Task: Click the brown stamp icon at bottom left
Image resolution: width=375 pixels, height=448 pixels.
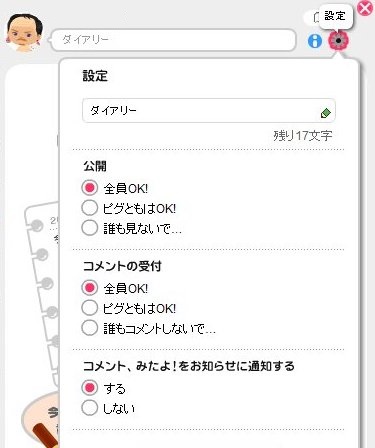Action: point(45,435)
